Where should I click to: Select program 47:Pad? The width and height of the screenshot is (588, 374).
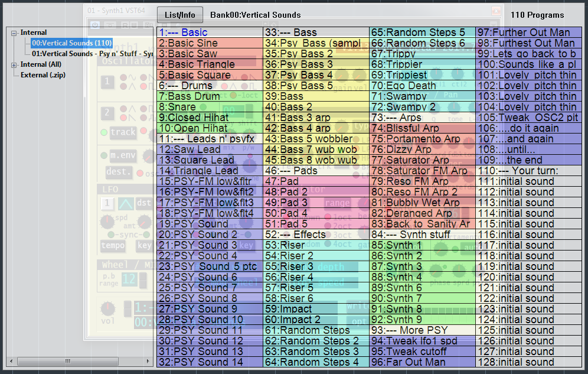point(282,181)
